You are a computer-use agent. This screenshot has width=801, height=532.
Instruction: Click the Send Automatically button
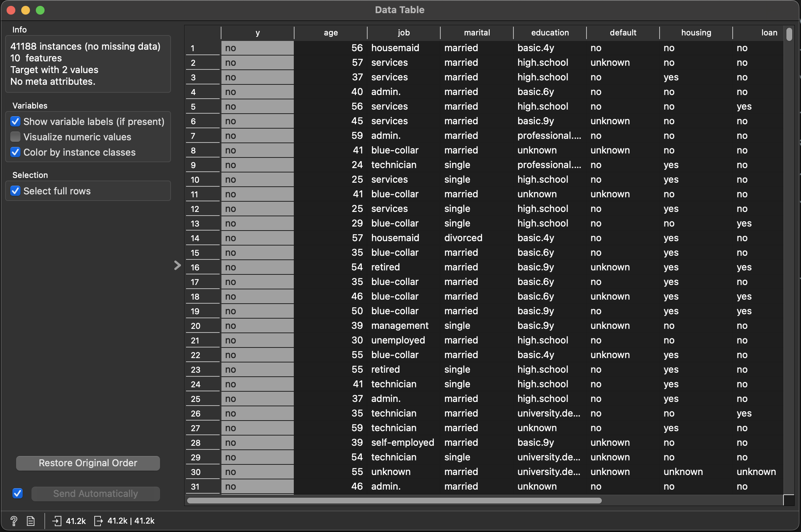(x=95, y=494)
